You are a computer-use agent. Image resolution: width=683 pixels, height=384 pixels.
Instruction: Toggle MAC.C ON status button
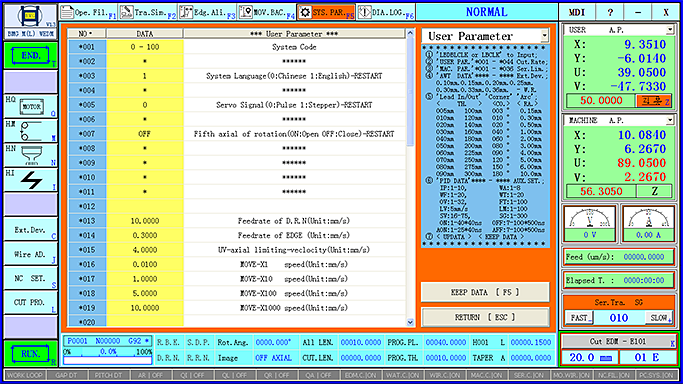487,375
